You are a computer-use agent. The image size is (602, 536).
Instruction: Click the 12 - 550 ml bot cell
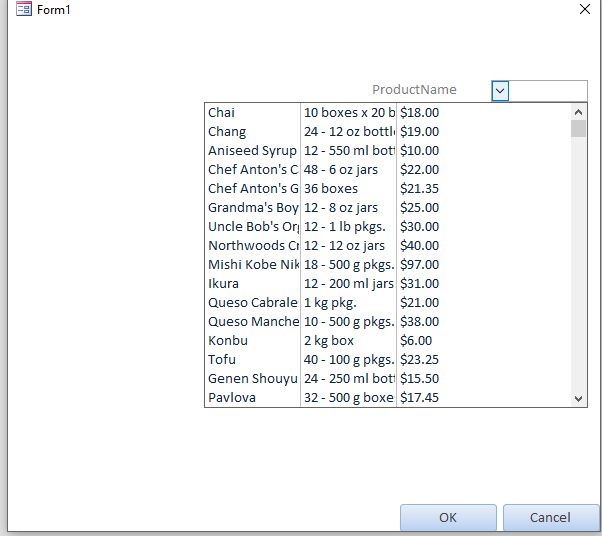point(349,151)
